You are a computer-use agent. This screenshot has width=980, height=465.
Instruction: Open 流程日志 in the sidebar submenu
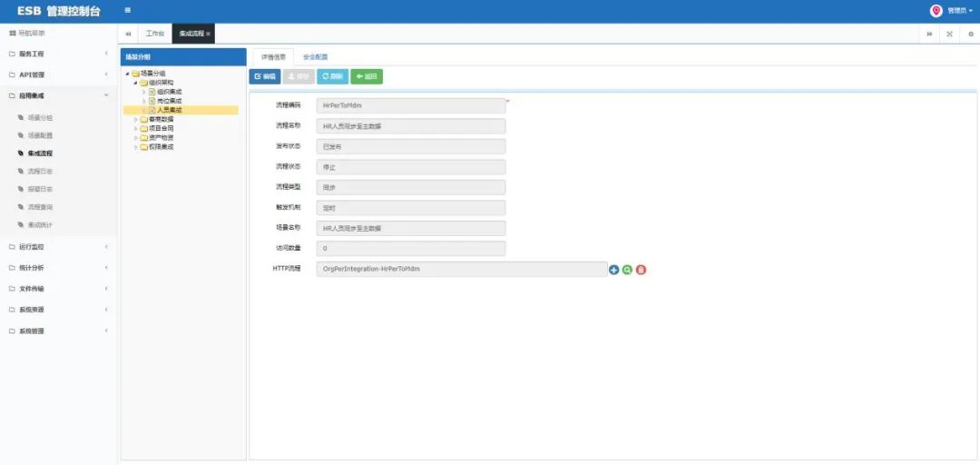pos(40,171)
